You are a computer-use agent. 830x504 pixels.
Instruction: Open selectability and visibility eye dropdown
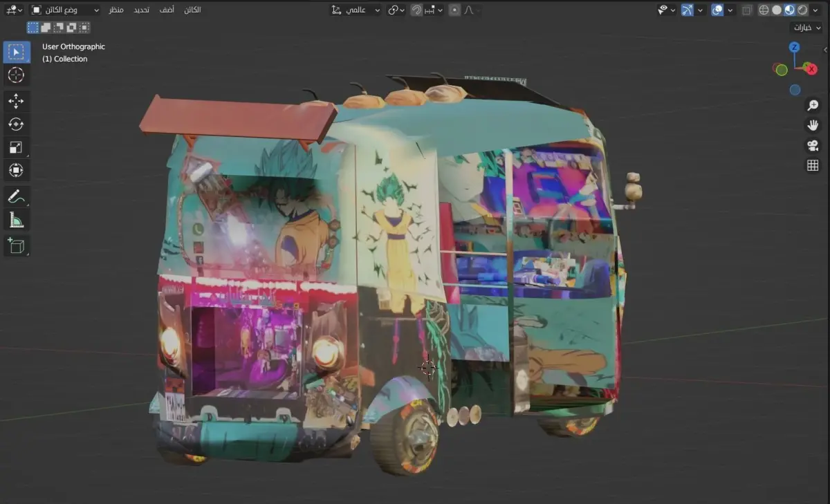tap(667, 10)
